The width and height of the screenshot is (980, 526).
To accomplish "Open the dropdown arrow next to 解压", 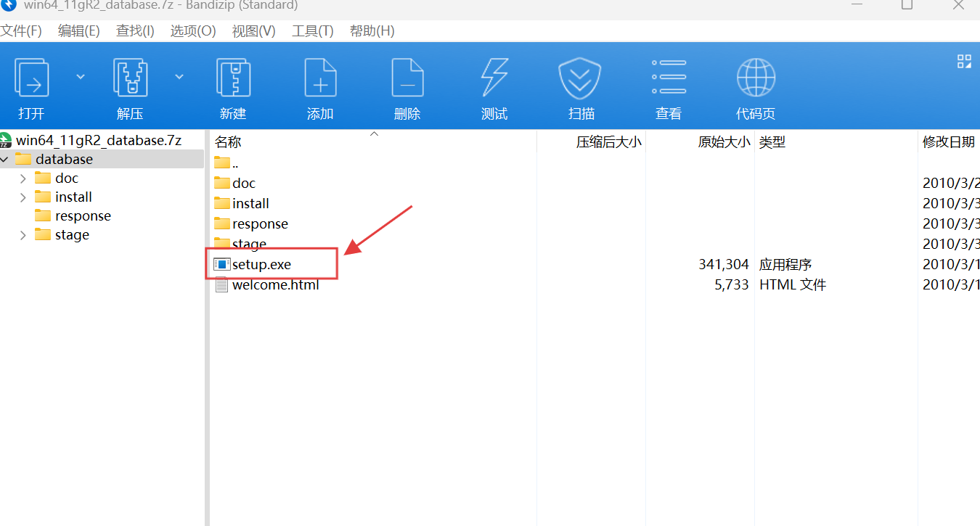I will (x=179, y=76).
